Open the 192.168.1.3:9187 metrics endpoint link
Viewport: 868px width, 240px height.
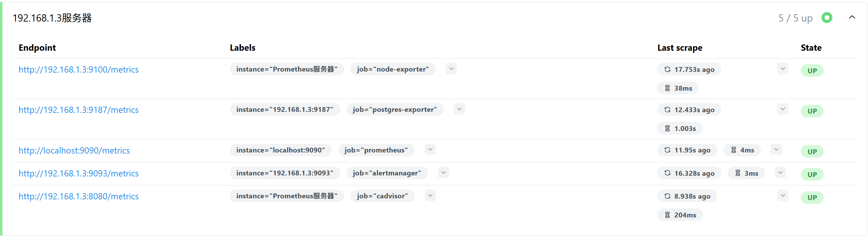coord(79,110)
